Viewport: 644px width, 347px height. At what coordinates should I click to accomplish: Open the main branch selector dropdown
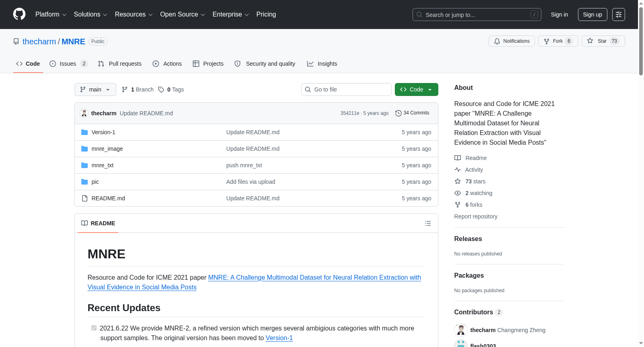coord(95,89)
